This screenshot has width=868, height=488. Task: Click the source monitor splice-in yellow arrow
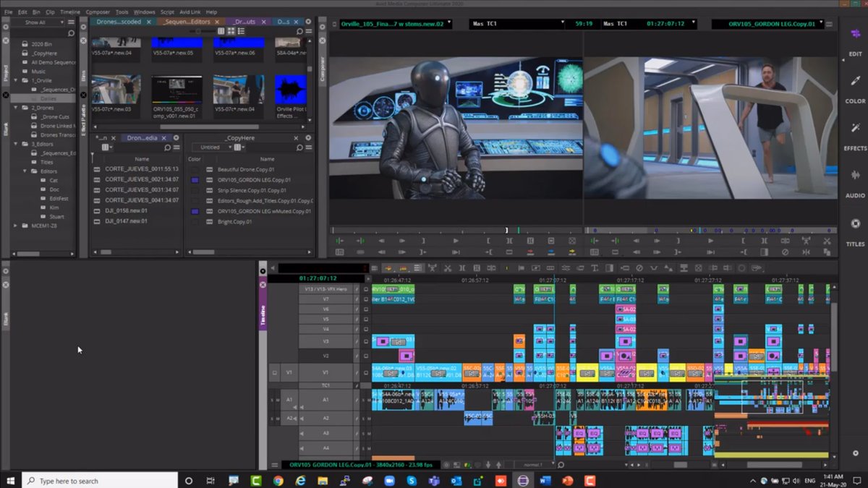(x=572, y=252)
